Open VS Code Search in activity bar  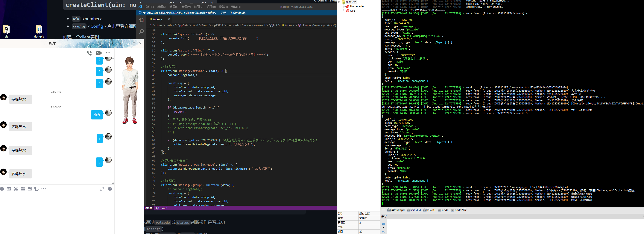point(141,32)
